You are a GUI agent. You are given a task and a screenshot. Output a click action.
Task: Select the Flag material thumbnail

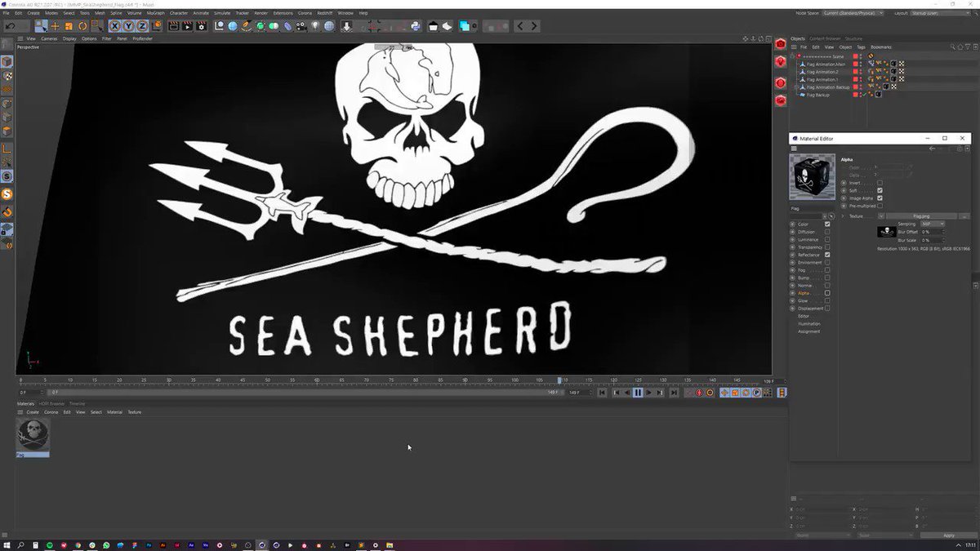click(x=33, y=435)
